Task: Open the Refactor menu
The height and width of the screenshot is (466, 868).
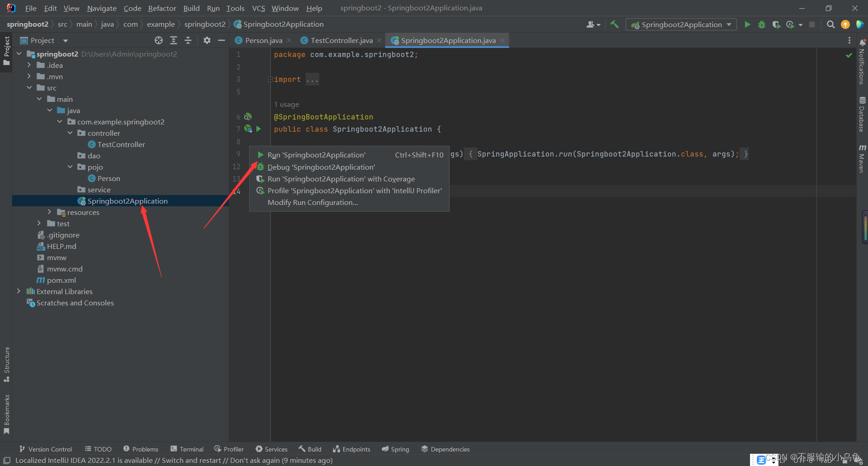Action: [162, 8]
